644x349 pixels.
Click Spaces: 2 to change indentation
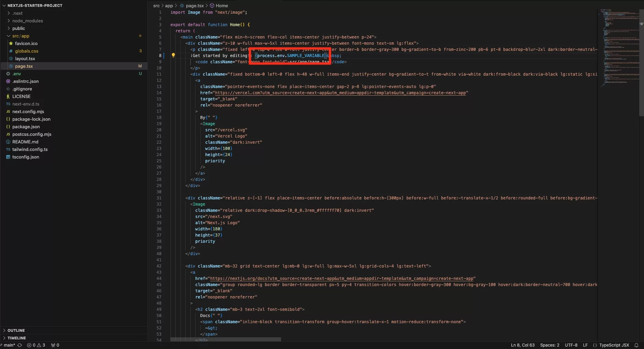549,345
